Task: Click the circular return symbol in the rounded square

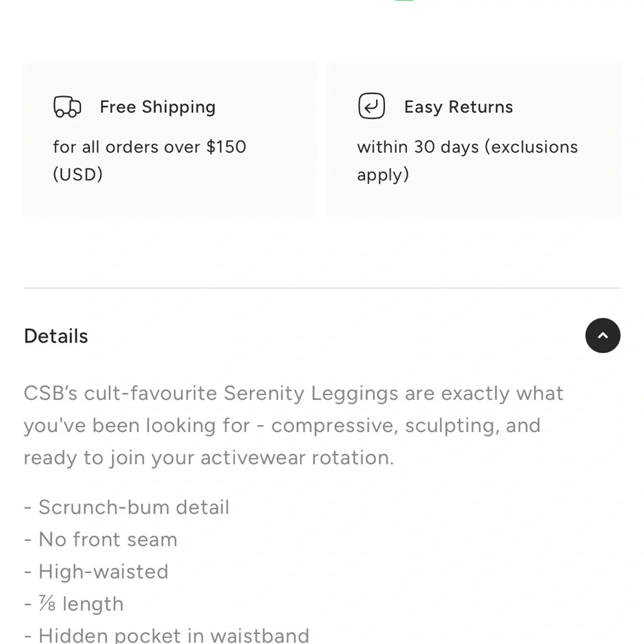Action: click(371, 106)
